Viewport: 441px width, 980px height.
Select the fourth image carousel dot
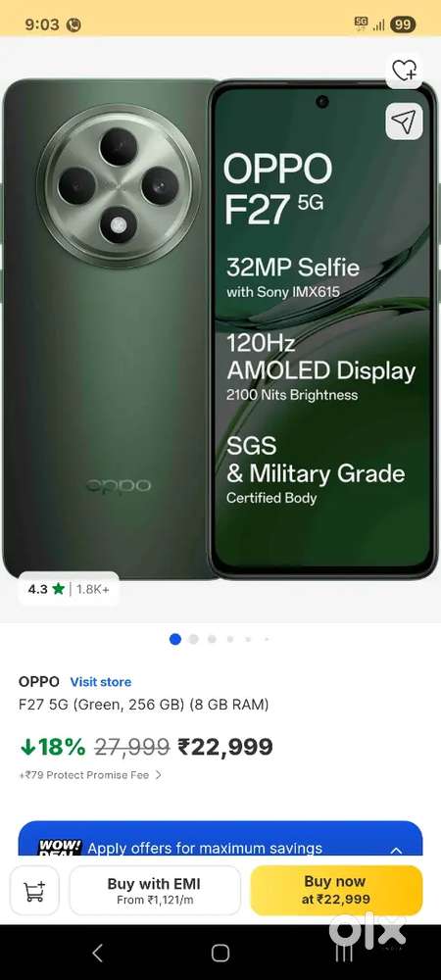pyautogui.click(x=230, y=639)
